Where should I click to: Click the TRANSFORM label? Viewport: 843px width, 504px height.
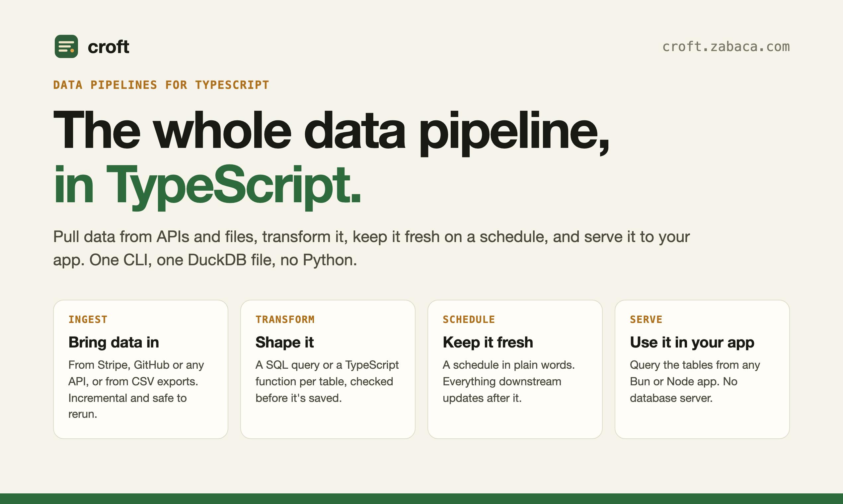tap(285, 319)
